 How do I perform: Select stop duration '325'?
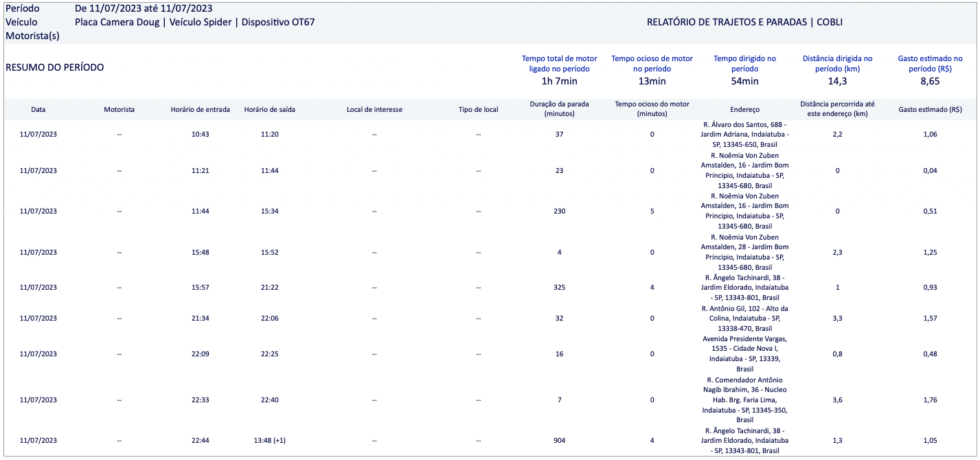[559, 287]
